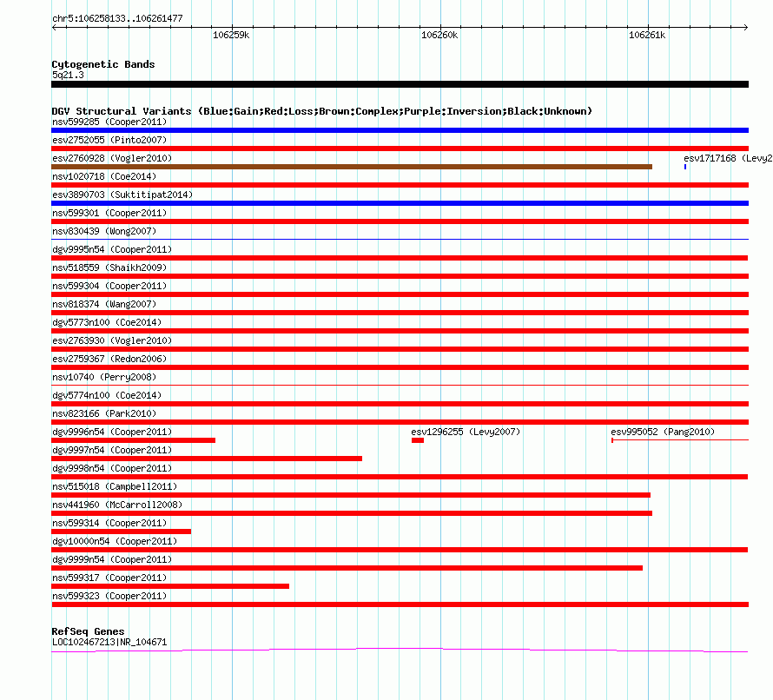Image resolution: width=773 pixels, height=700 pixels.
Task: Click the chr5:106258133..106261477 region label
Action: (x=117, y=19)
